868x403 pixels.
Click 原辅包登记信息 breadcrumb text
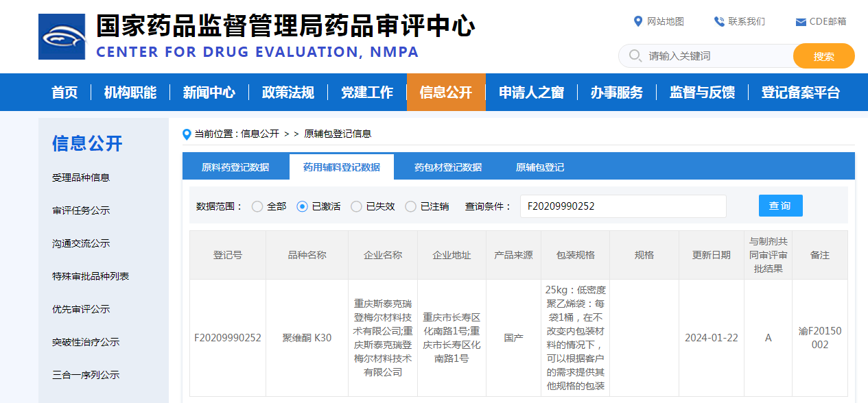click(338, 134)
